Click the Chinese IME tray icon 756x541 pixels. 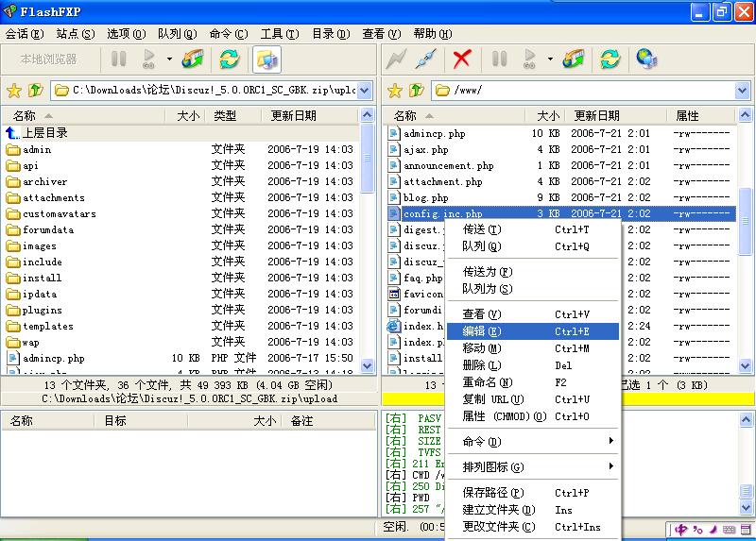coord(680,530)
